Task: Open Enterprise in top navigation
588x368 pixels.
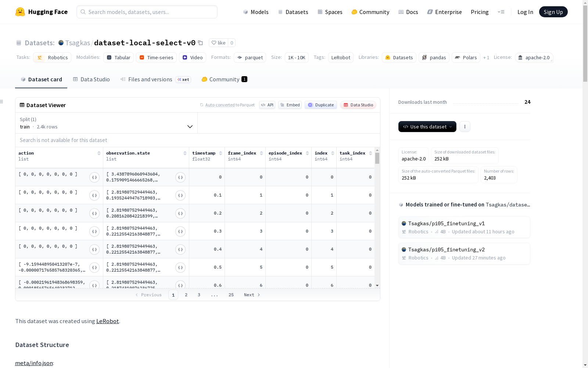Action: coord(445,12)
